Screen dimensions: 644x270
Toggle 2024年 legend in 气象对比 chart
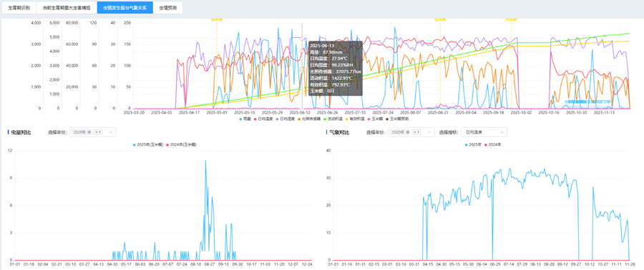(493, 144)
